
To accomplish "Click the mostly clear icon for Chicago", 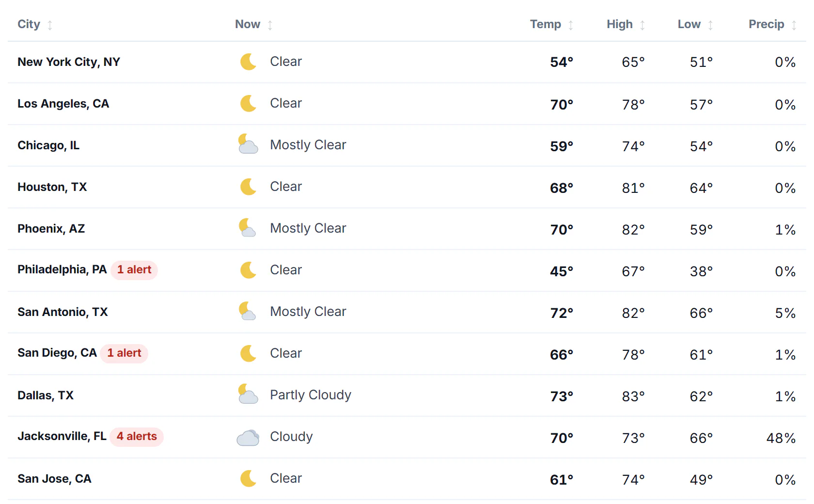I will tap(248, 144).
